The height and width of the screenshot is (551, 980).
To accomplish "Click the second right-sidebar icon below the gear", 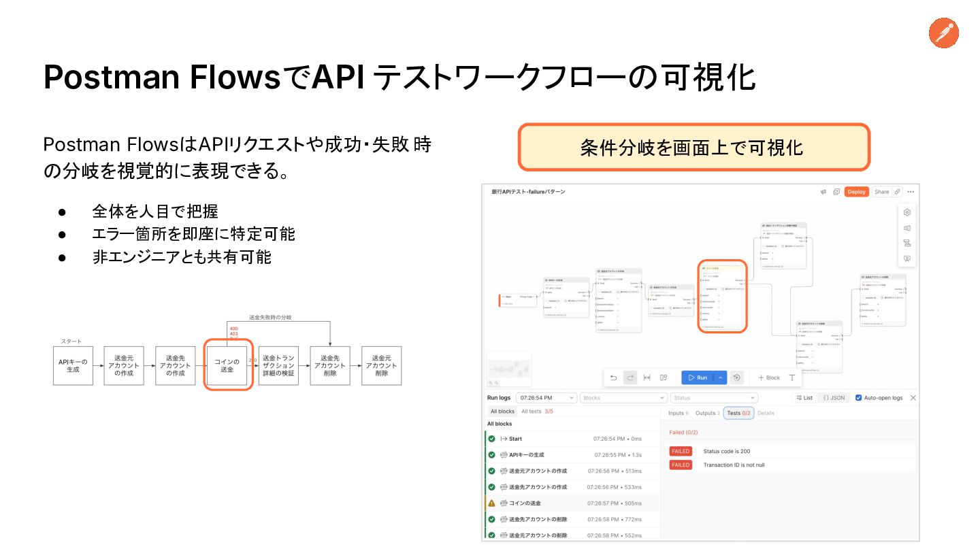I will 906,228.
